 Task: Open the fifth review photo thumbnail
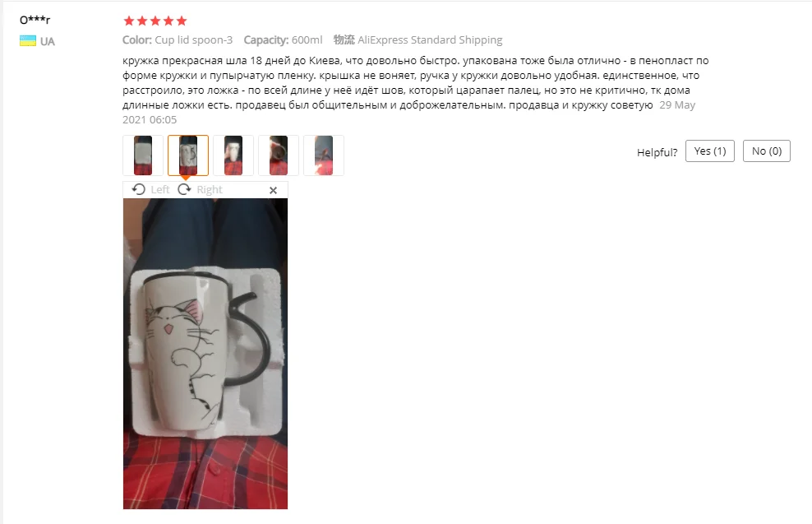tap(324, 155)
